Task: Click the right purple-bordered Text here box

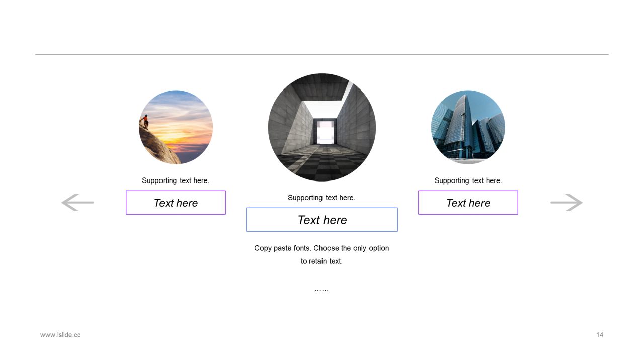Action: [468, 203]
